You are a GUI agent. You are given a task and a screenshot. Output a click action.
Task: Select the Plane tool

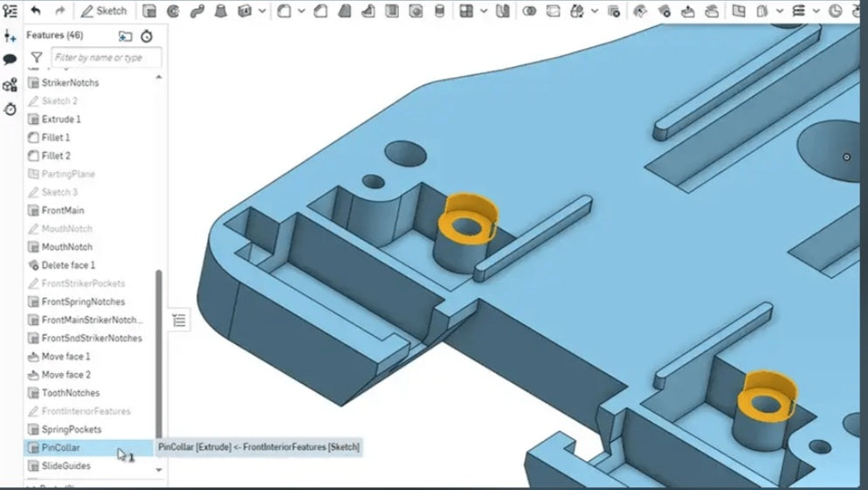[739, 11]
